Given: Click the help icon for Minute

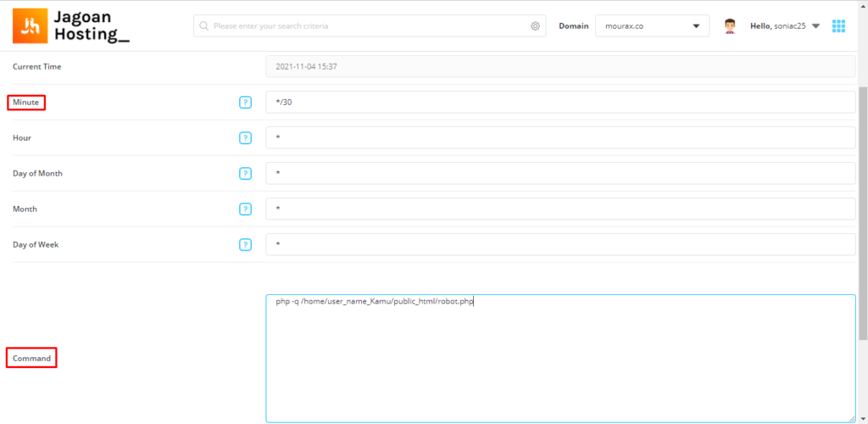Looking at the screenshot, I should pyautogui.click(x=246, y=103).
